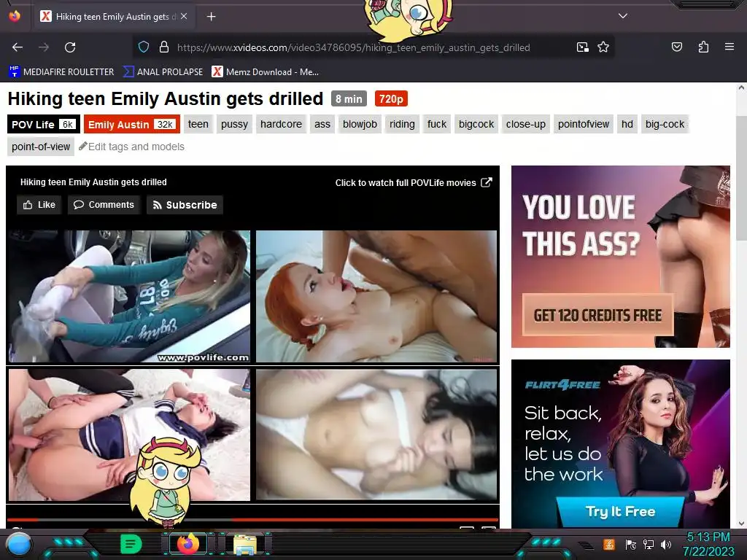Close the current browser tab
Screen dimensions: 747x560
[x=184, y=16]
